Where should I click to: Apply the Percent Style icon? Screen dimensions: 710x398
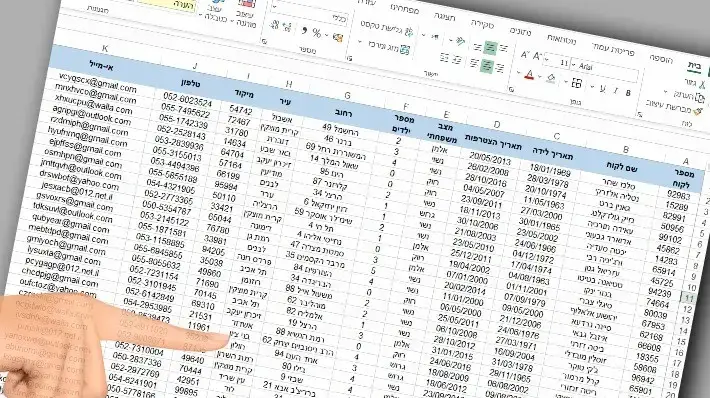click(x=317, y=33)
